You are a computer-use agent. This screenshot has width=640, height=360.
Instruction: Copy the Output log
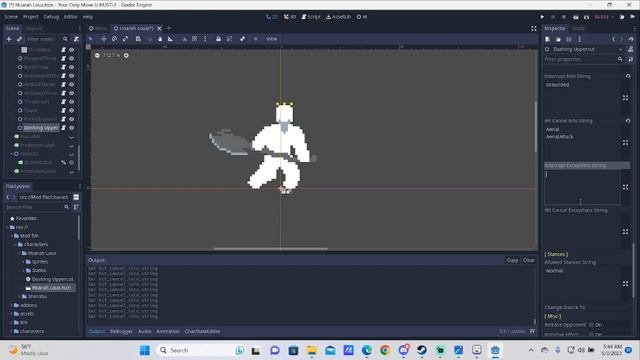pos(512,260)
